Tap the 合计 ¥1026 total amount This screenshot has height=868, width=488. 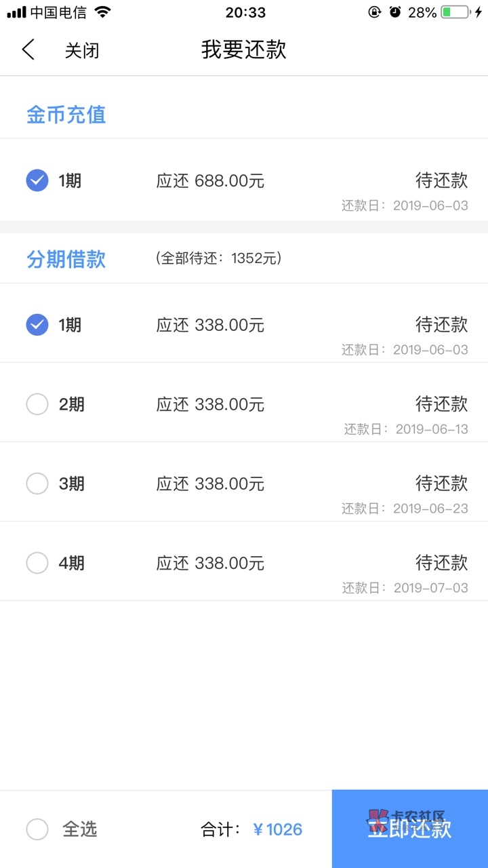tap(277, 829)
